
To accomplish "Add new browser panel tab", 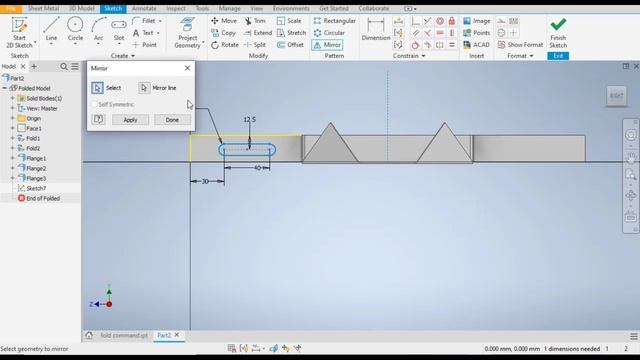I will 34,66.
